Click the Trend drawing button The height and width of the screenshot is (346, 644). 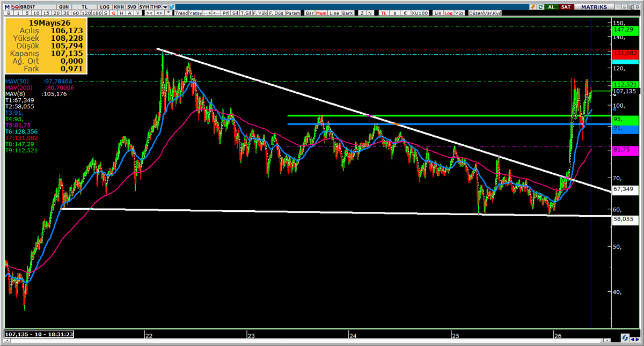pos(181,13)
